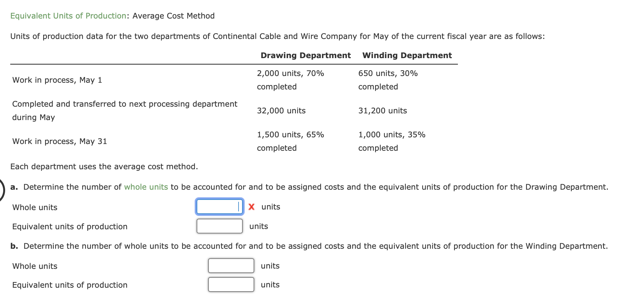Select the bold a. question label

pos(14,187)
